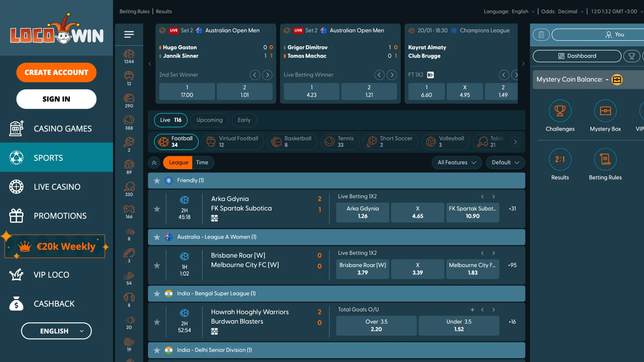Click the Challenges trophy icon

560,111
